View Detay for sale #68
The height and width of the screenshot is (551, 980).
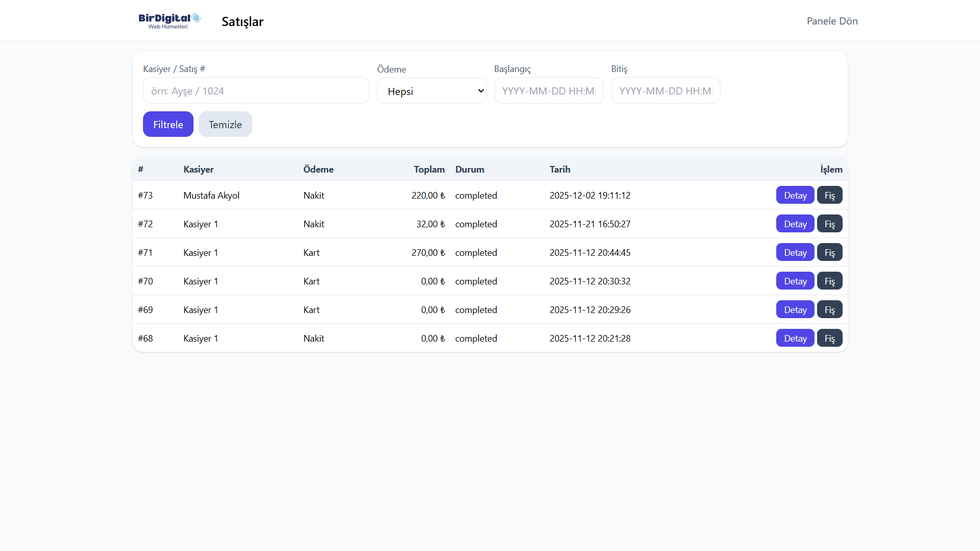click(x=795, y=338)
